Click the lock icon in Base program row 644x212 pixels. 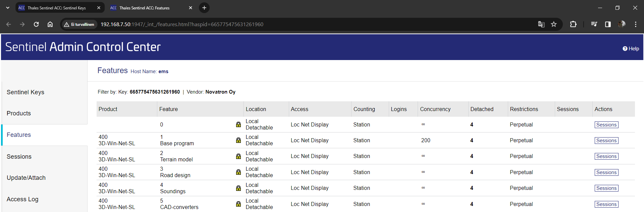point(238,140)
